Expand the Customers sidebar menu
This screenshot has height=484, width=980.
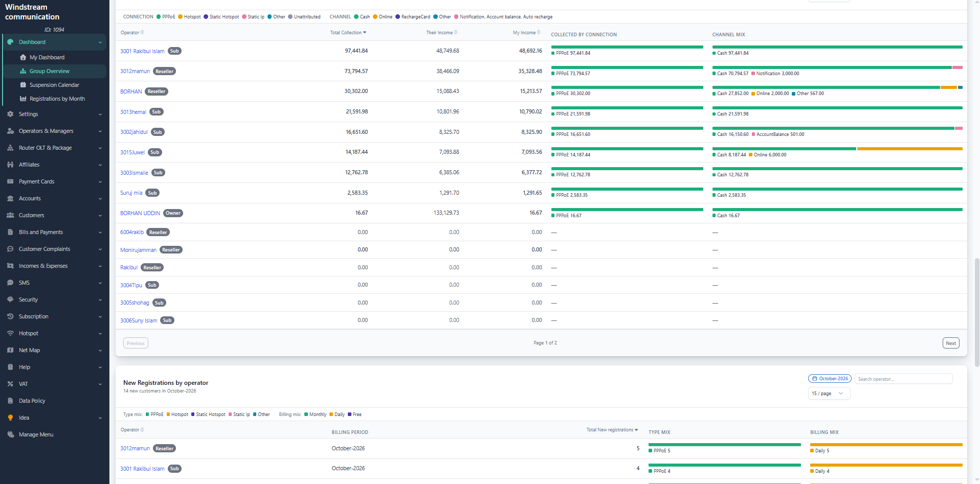pyautogui.click(x=54, y=215)
